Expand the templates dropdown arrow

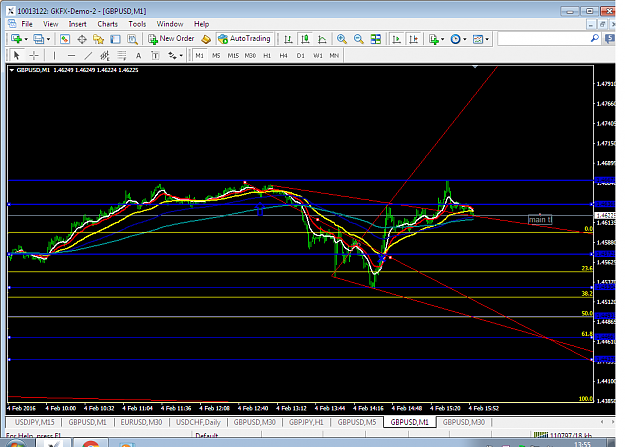click(487, 39)
